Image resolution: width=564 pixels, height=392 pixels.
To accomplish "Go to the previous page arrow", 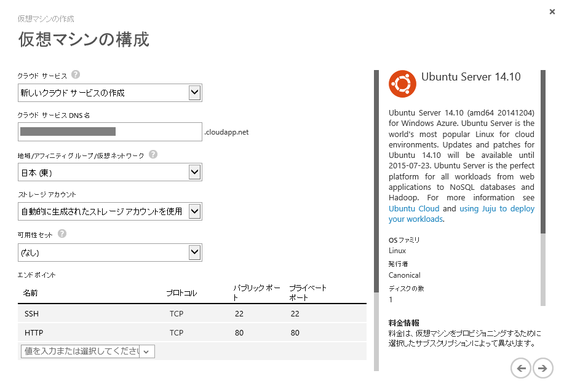I will click(x=520, y=368).
